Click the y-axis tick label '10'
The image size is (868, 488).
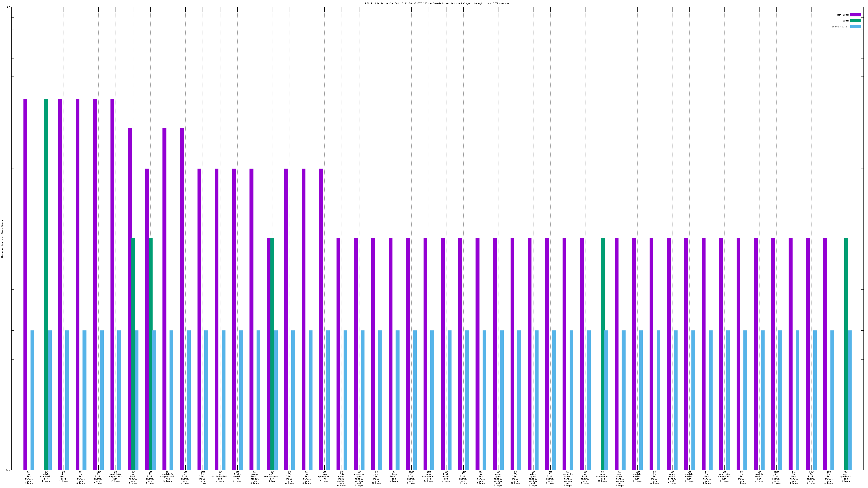(8, 7)
